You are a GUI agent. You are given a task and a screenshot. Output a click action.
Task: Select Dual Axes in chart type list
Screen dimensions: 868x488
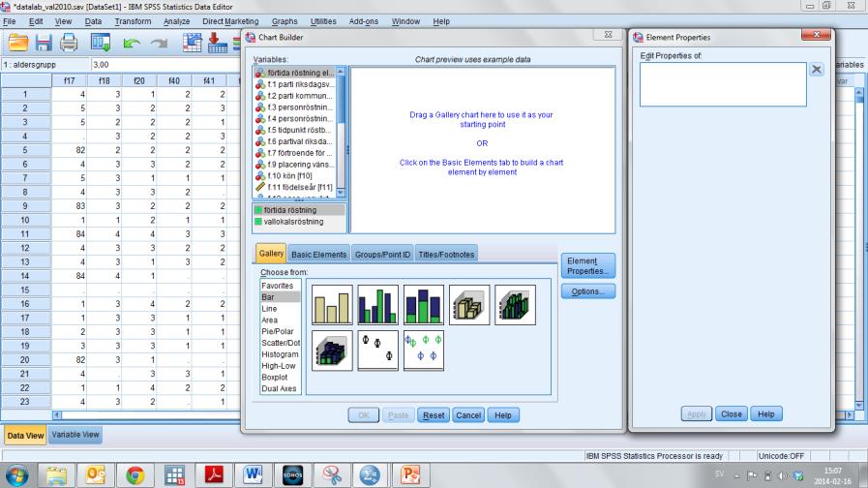coord(279,389)
